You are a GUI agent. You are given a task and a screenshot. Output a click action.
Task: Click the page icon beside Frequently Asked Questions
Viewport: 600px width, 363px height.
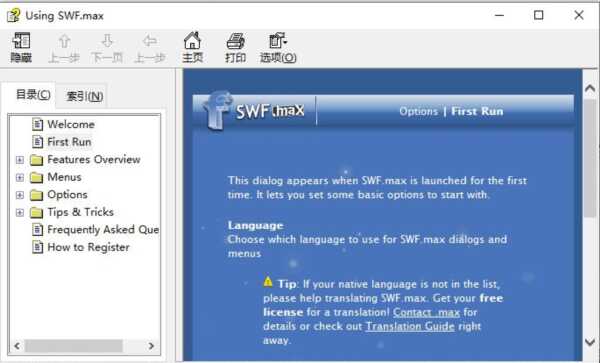pos(38,230)
